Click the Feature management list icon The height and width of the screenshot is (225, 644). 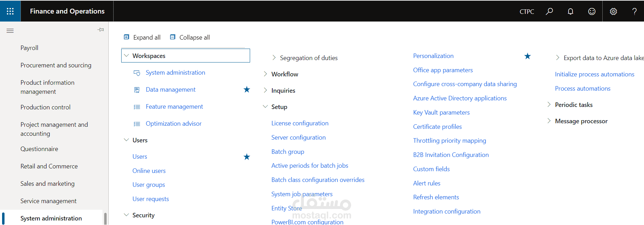coord(137,107)
